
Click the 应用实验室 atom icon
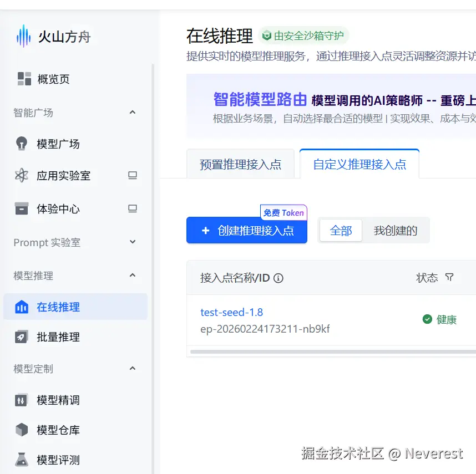(x=22, y=175)
